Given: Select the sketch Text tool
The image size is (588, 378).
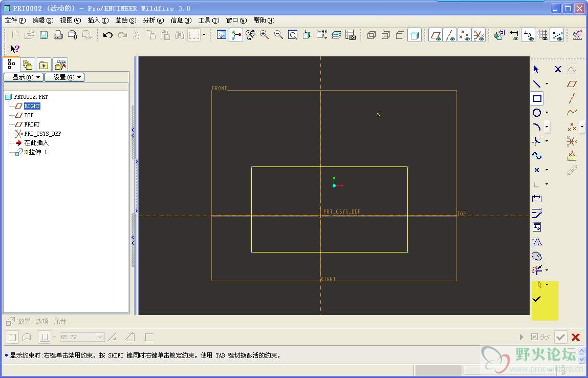Looking at the screenshot, I should tap(537, 241).
